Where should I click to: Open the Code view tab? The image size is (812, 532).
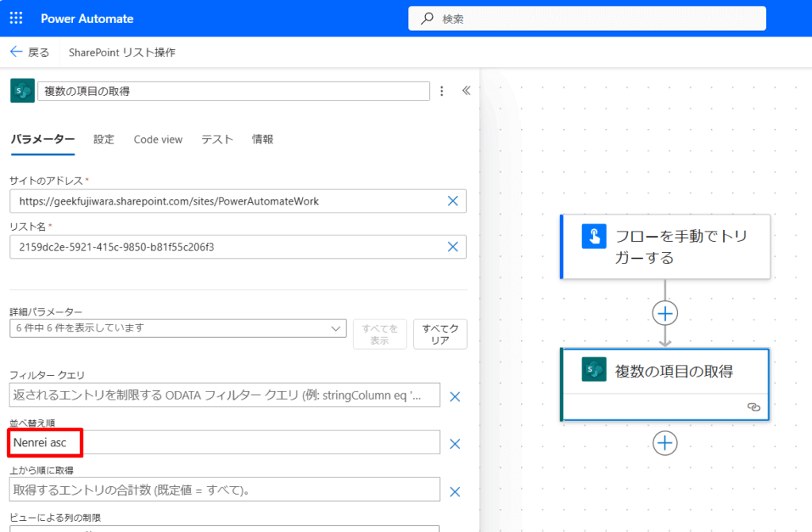coord(158,140)
